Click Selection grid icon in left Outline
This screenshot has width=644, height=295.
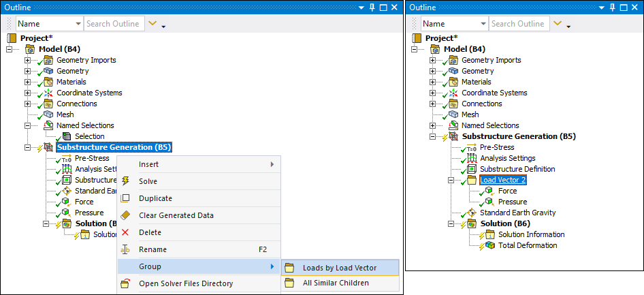67,136
